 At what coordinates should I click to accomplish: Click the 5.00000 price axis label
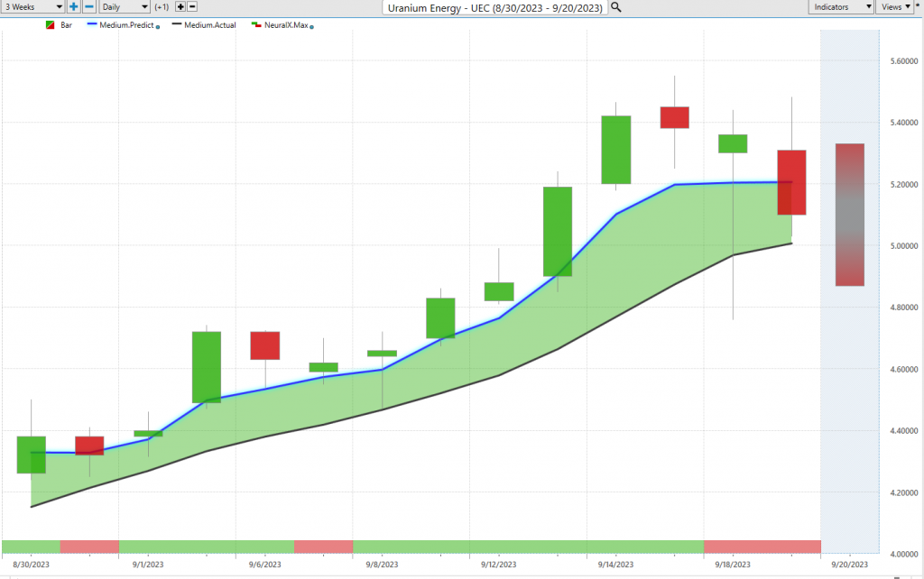pyautogui.click(x=904, y=245)
